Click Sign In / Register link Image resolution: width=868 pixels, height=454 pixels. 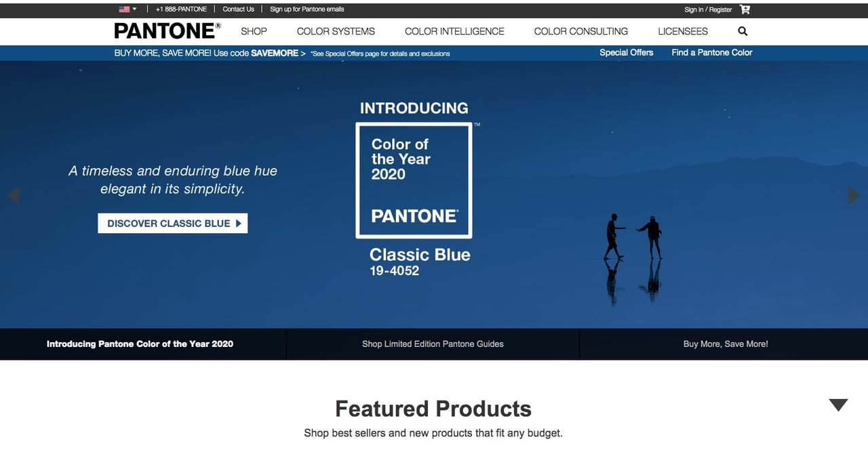(x=708, y=9)
